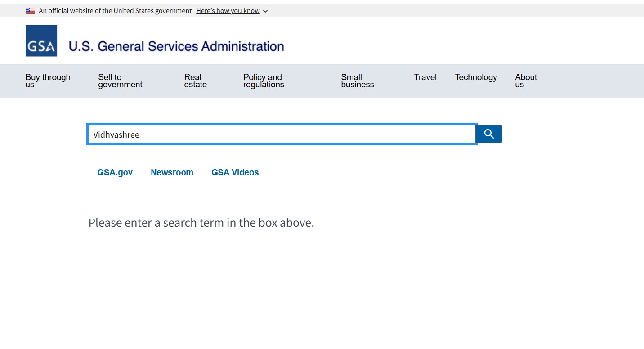Expand the Real estate menu
Viewport: 644px width, 349px height.
pos(195,81)
